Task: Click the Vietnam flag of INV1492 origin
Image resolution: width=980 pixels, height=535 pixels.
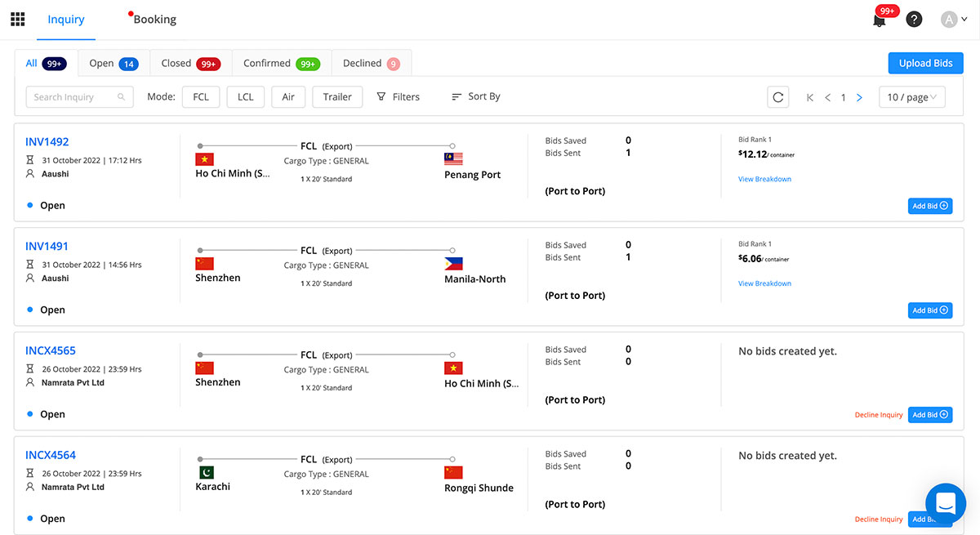Action: click(x=204, y=159)
